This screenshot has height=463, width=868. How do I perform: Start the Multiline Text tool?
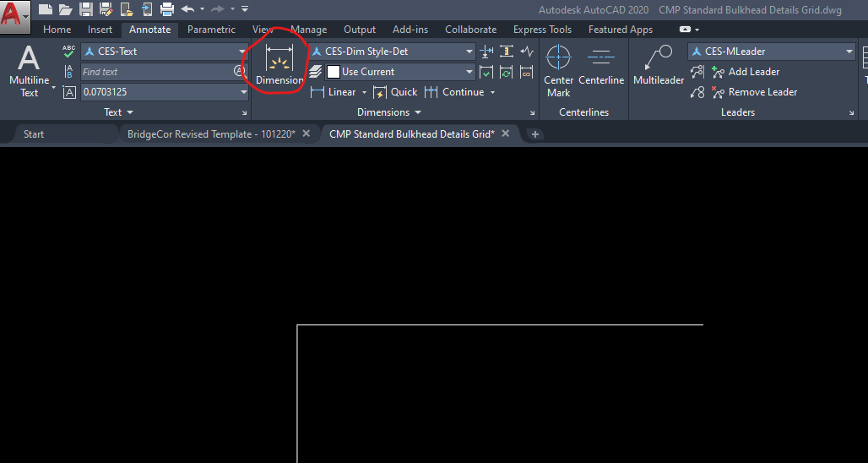pos(29,71)
